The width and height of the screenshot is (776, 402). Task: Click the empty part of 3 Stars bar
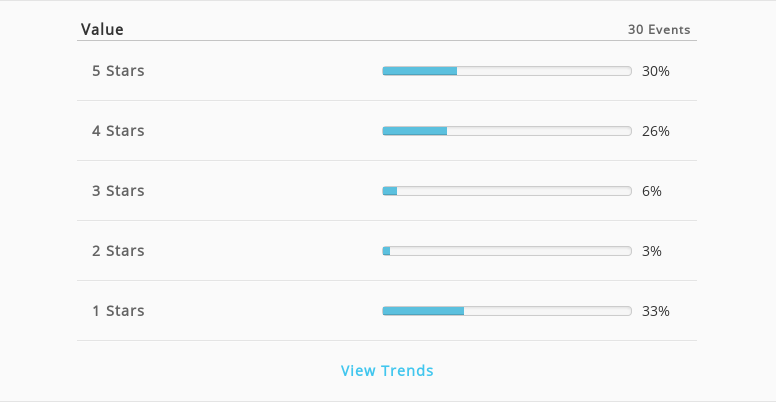pos(514,191)
